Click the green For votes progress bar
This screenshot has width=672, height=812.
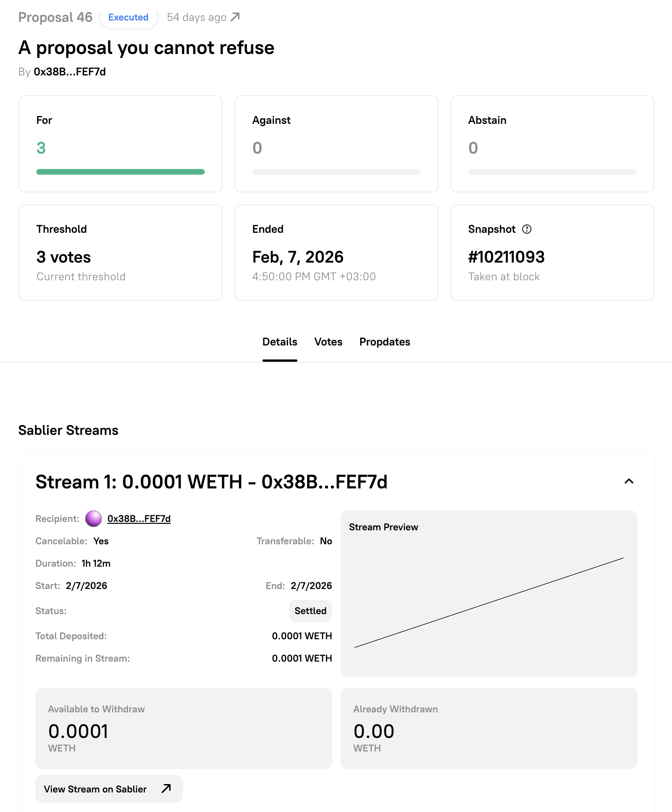point(121,172)
